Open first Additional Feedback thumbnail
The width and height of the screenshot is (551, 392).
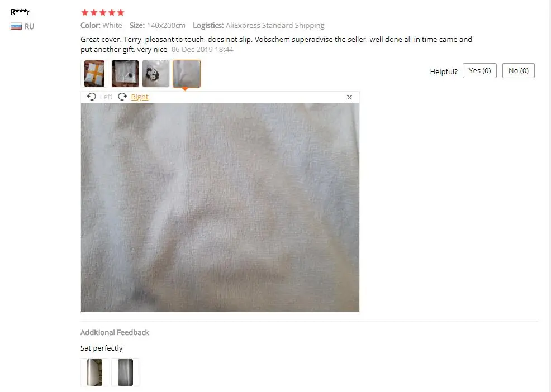94,372
